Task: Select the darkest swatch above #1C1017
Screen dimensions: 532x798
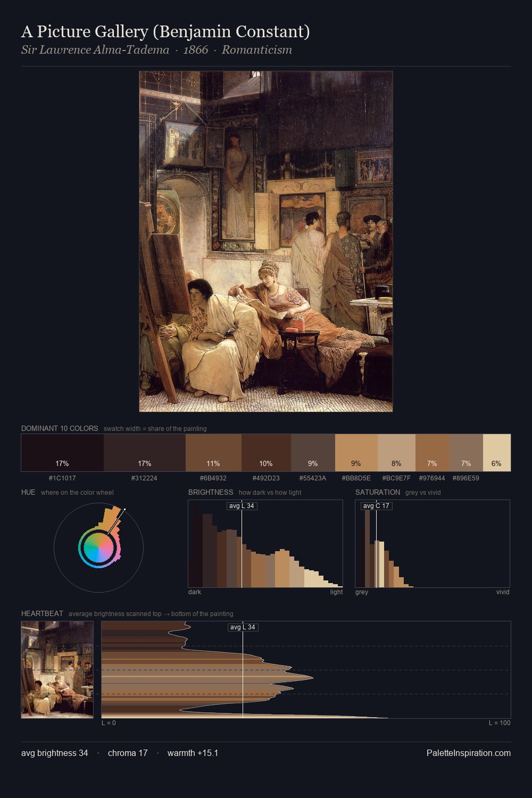Action: pos(62,453)
